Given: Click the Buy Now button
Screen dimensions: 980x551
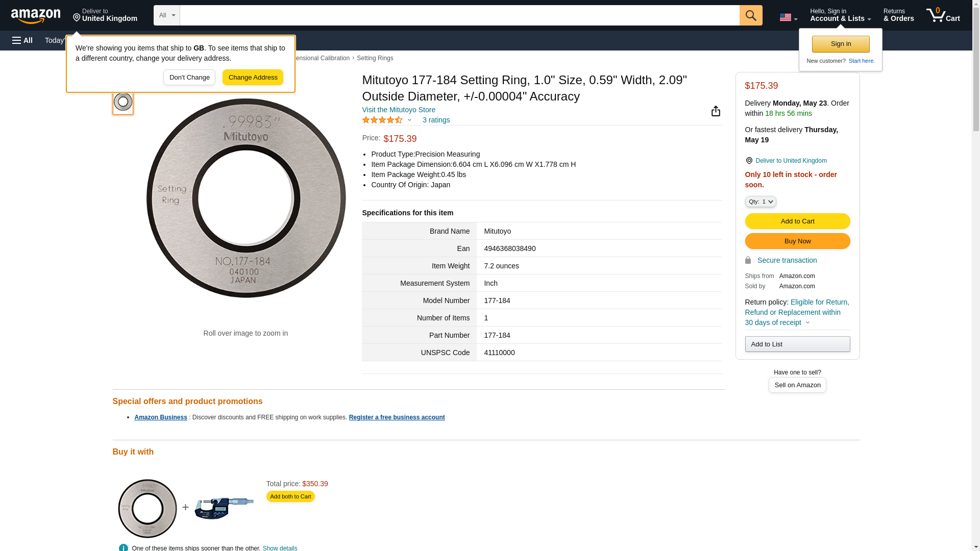Looking at the screenshot, I should (797, 241).
